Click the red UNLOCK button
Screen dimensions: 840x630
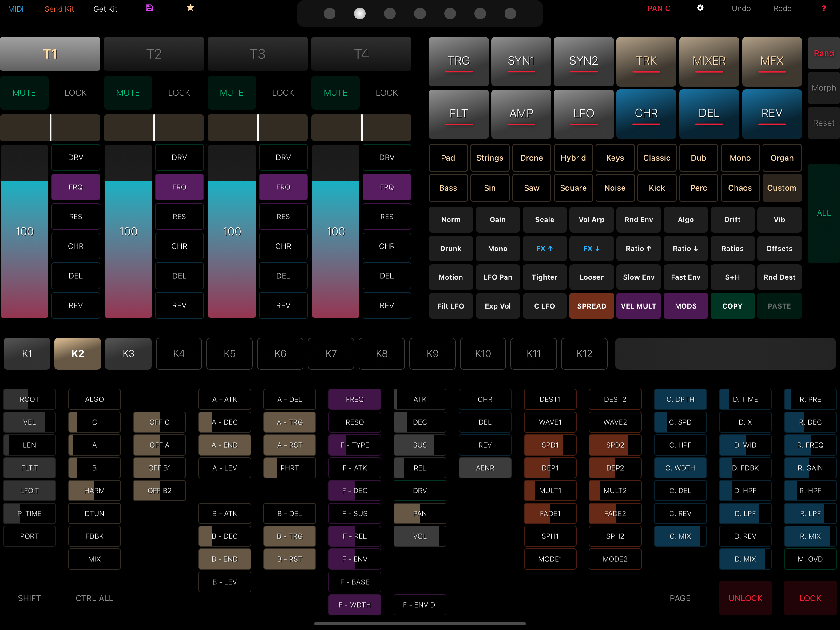[x=745, y=598]
